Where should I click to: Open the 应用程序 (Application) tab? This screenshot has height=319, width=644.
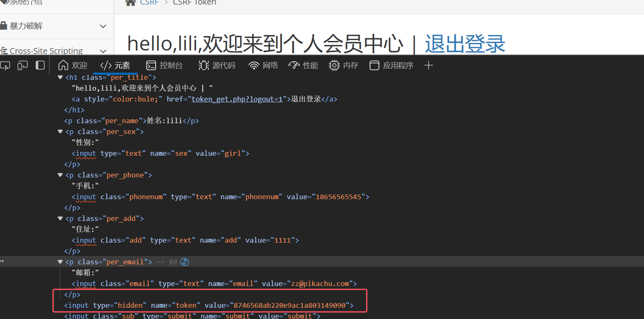[x=391, y=66]
